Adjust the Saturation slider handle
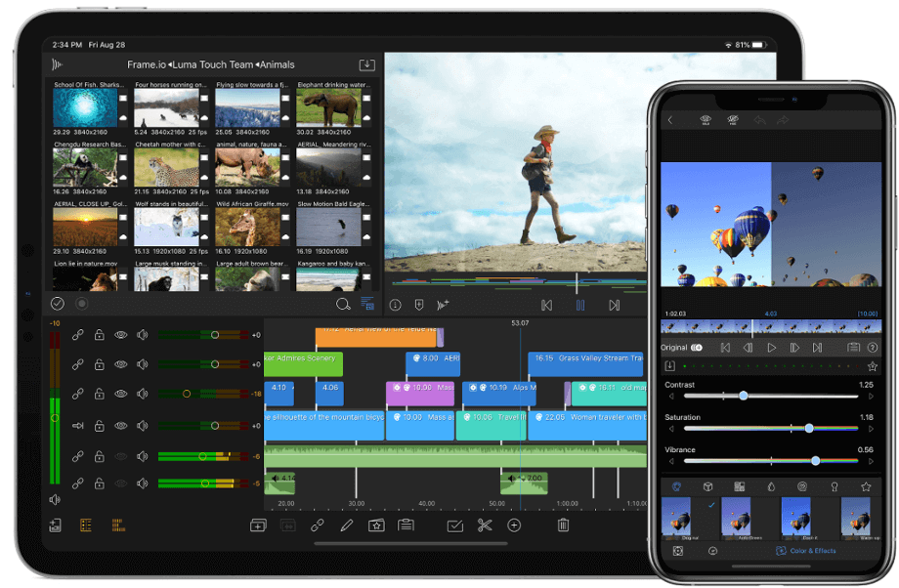The image size is (899, 588). [x=809, y=428]
